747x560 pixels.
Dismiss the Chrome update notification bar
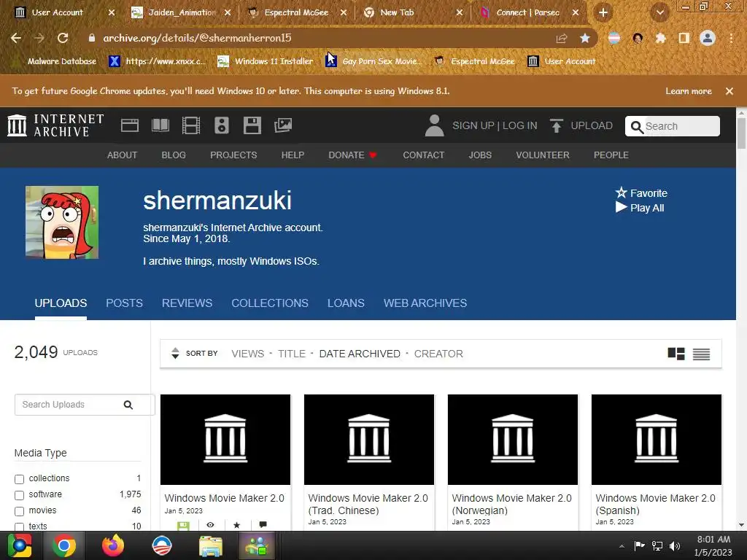729,91
